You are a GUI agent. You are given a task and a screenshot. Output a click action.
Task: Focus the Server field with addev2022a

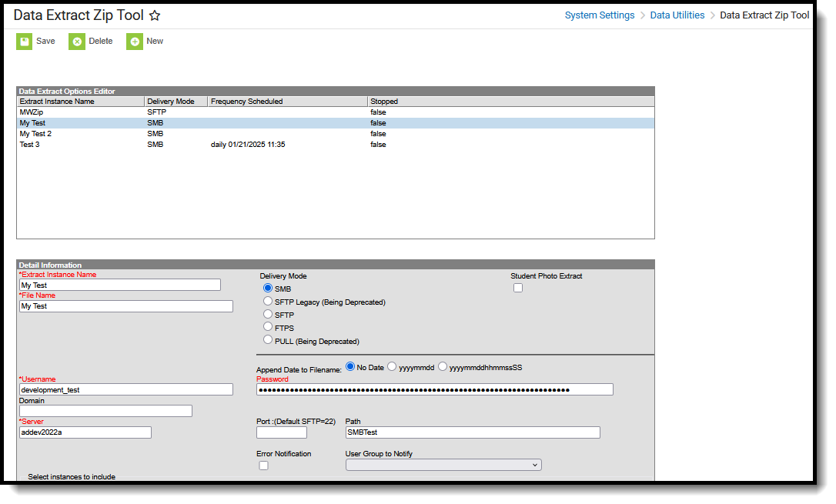85,432
